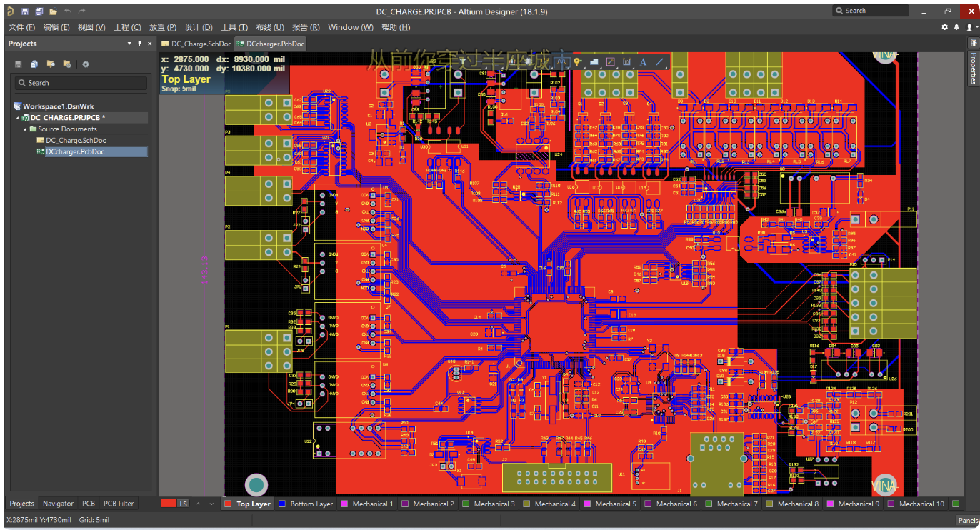This screenshot has height=530, width=980.
Task: Click the Save All icon in the title bar
Action: point(39,11)
